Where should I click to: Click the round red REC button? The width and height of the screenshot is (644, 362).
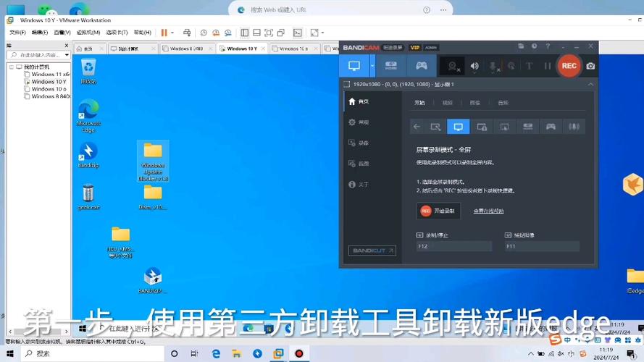pos(569,66)
